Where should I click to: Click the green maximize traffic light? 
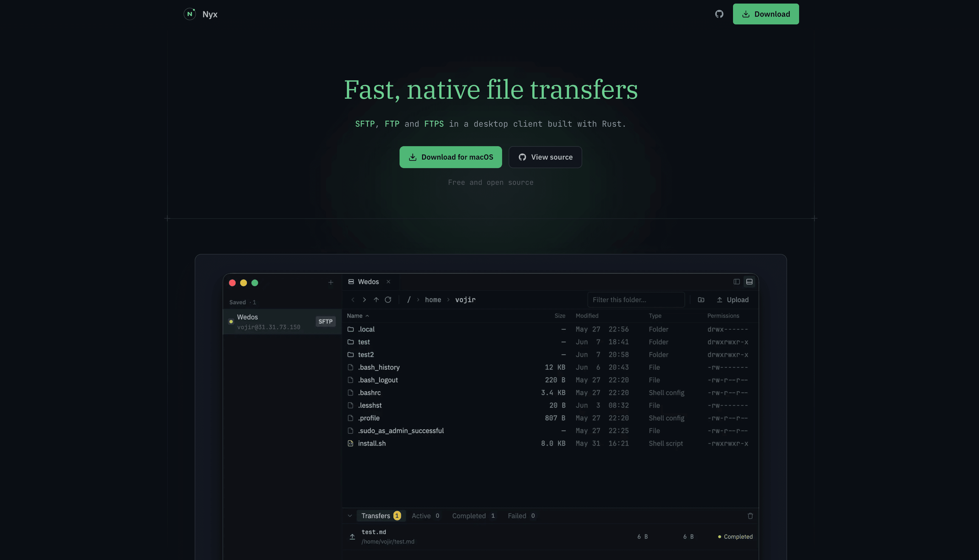[x=254, y=283]
